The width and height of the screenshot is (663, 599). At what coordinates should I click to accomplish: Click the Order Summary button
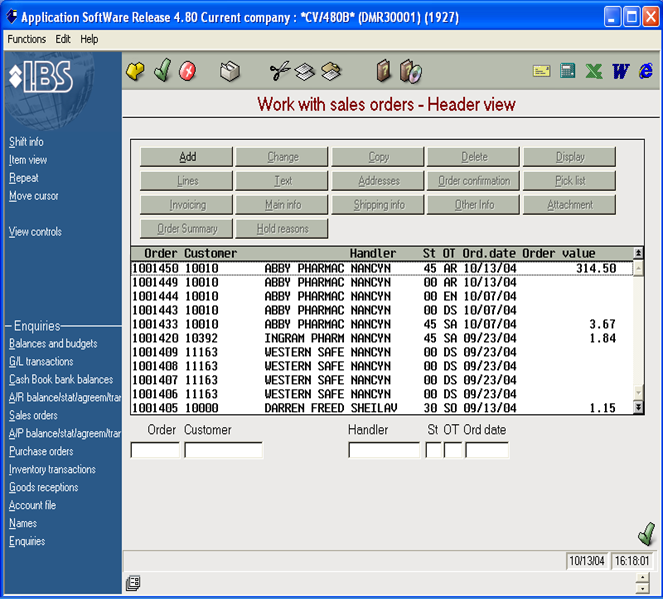pos(186,229)
